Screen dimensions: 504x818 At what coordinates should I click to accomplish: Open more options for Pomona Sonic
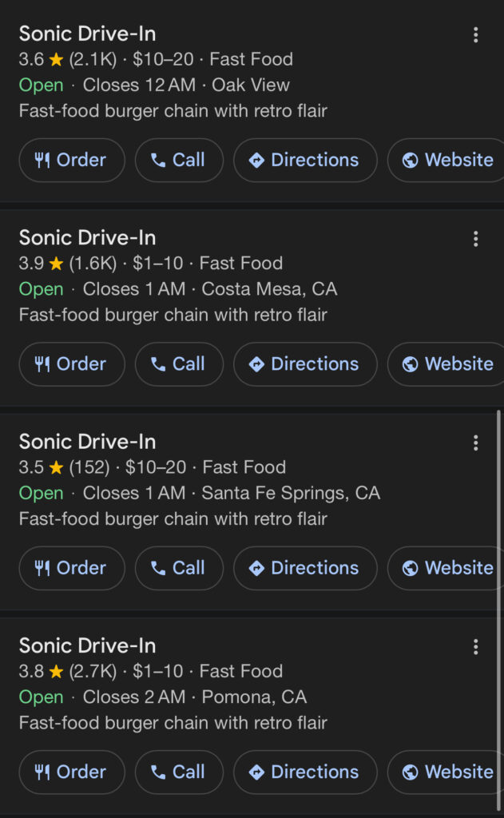click(475, 646)
